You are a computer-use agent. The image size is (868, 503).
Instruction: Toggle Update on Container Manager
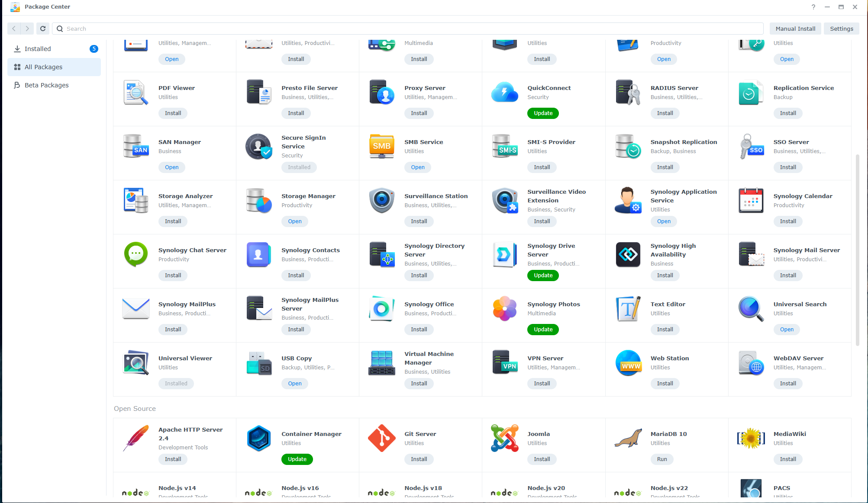pos(297,459)
